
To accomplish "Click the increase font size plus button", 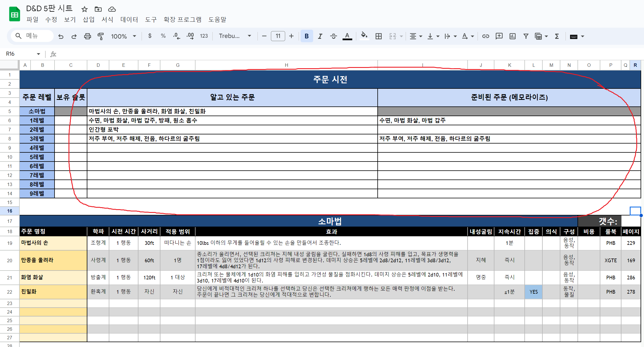I will [291, 36].
